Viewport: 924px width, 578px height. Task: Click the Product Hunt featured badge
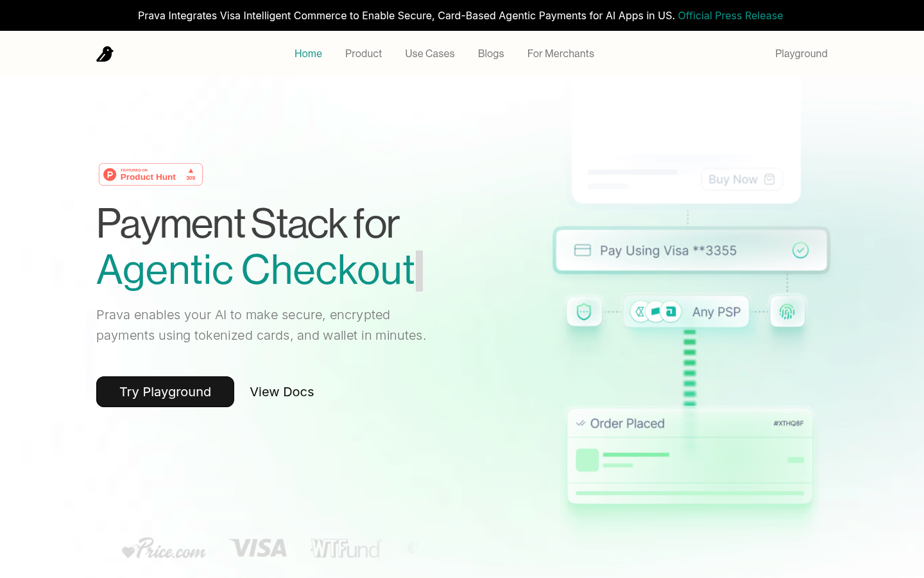151,174
